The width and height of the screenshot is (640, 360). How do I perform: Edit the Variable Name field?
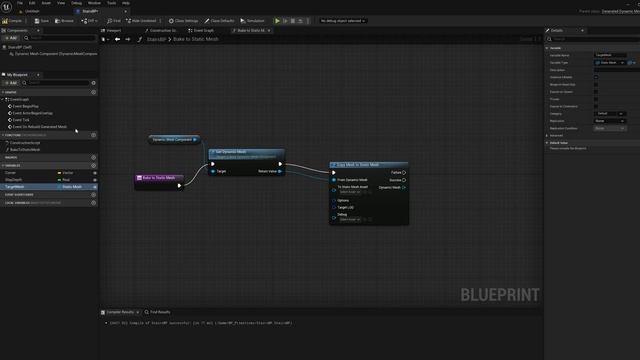[x=610, y=55]
